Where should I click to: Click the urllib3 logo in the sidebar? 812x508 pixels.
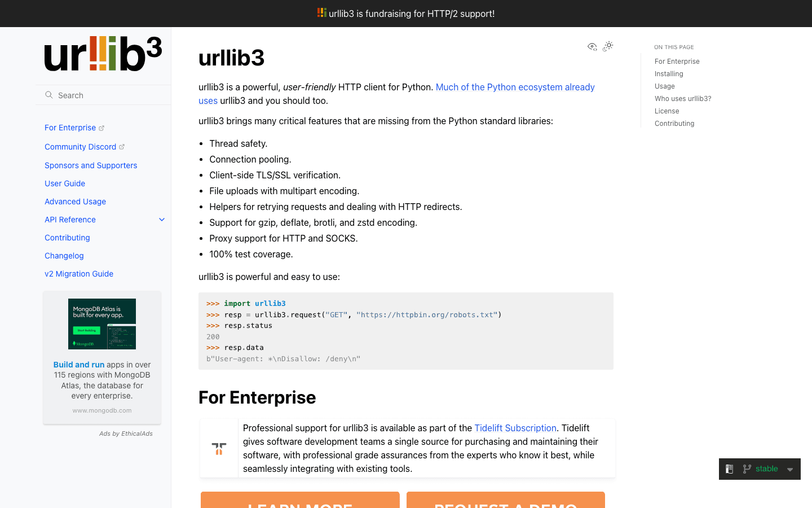click(x=103, y=54)
